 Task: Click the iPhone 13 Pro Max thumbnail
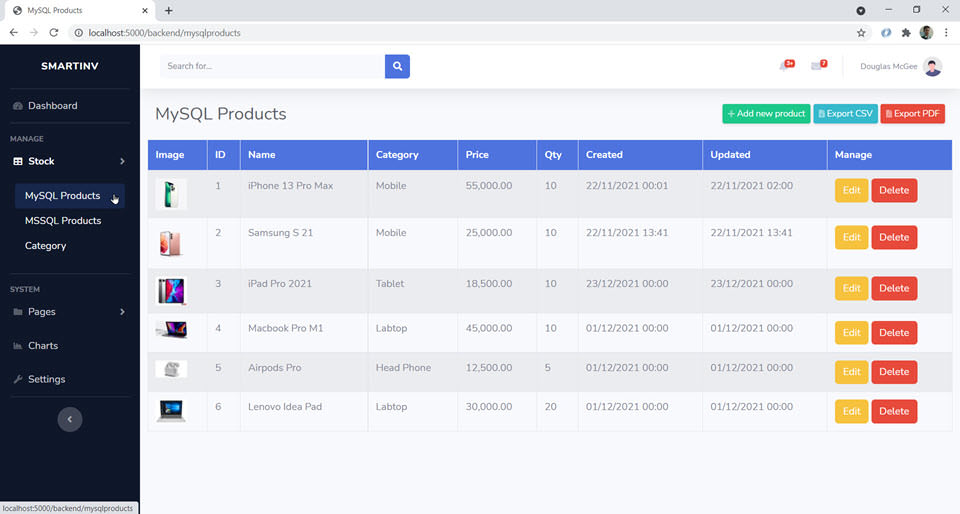pos(171,195)
